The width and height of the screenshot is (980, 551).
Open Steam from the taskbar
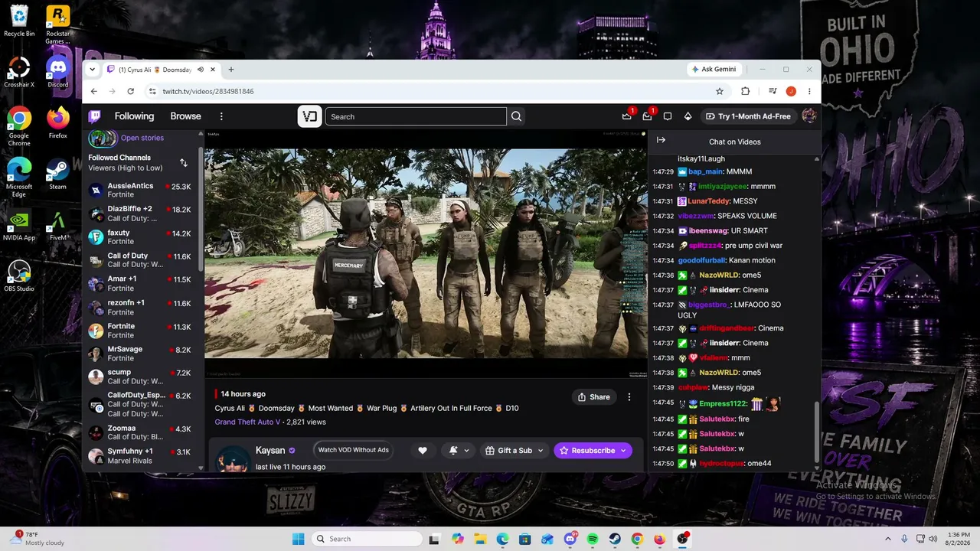click(615, 539)
